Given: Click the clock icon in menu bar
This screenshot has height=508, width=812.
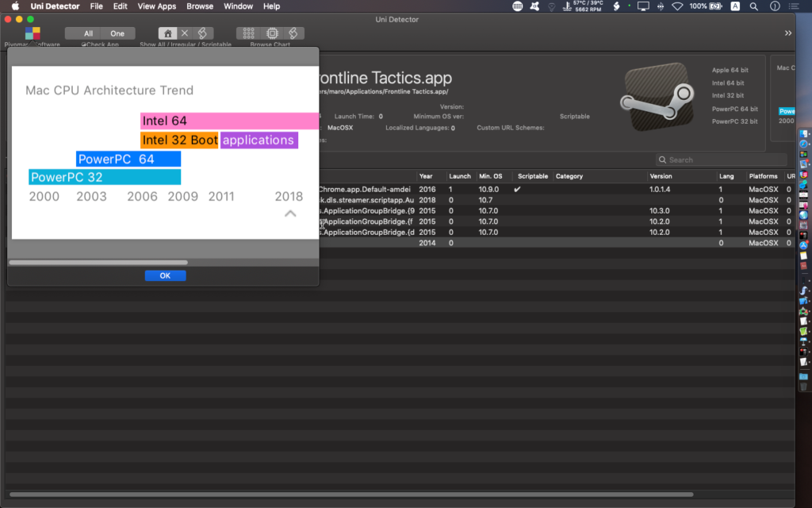Looking at the screenshot, I should tap(775, 6).
